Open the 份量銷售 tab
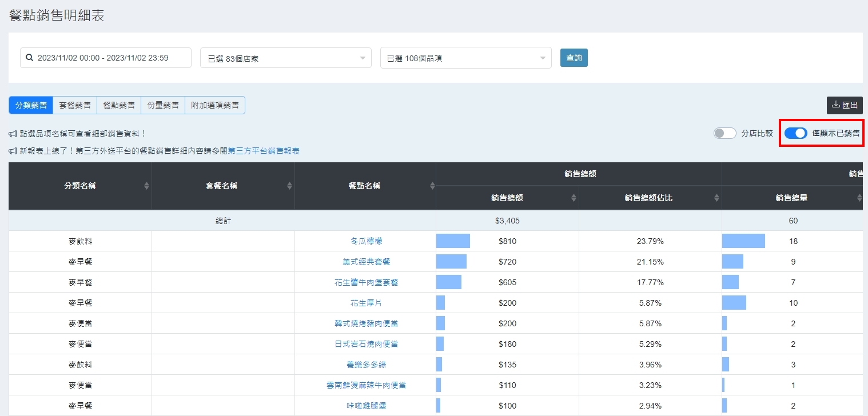 click(163, 105)
